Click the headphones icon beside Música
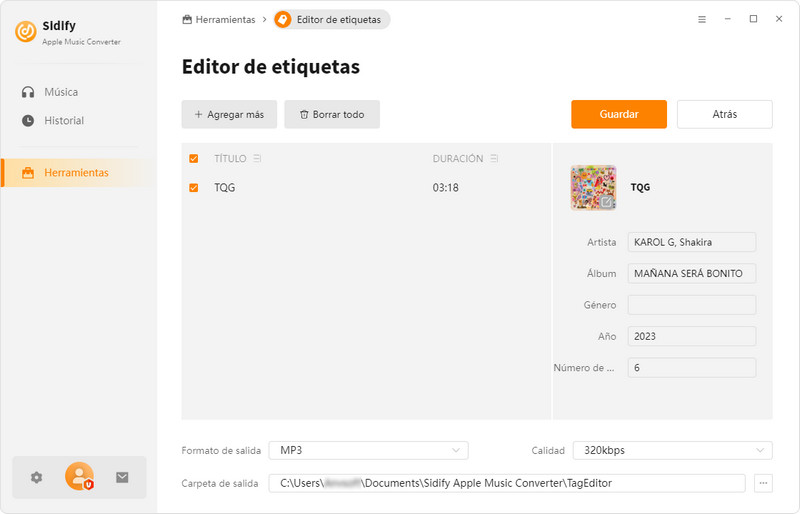The height and width of the screenshot is (514, 800). point(28,92)
